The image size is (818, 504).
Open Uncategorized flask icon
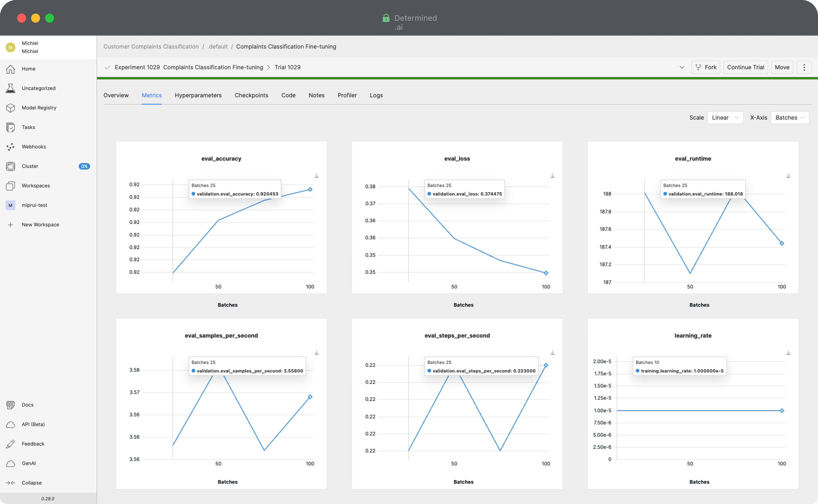tap(11, 88)
